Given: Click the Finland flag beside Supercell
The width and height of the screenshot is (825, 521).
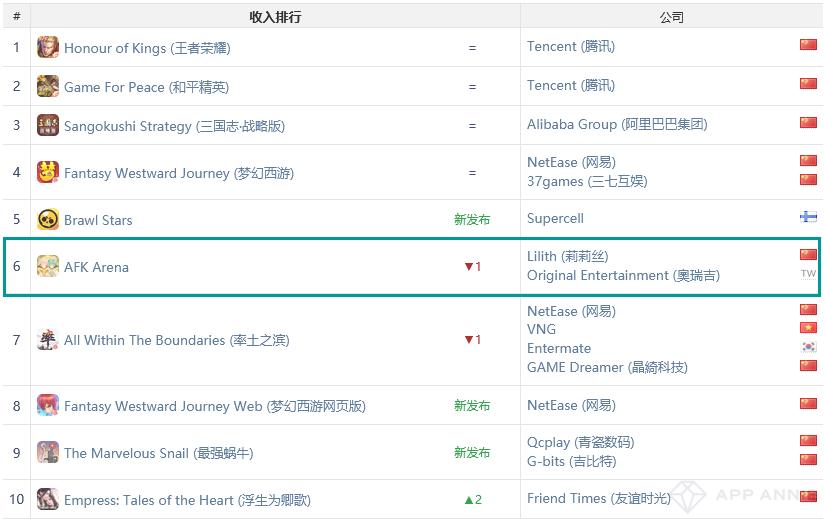Looking at the screenshot, I should (808, 217).
